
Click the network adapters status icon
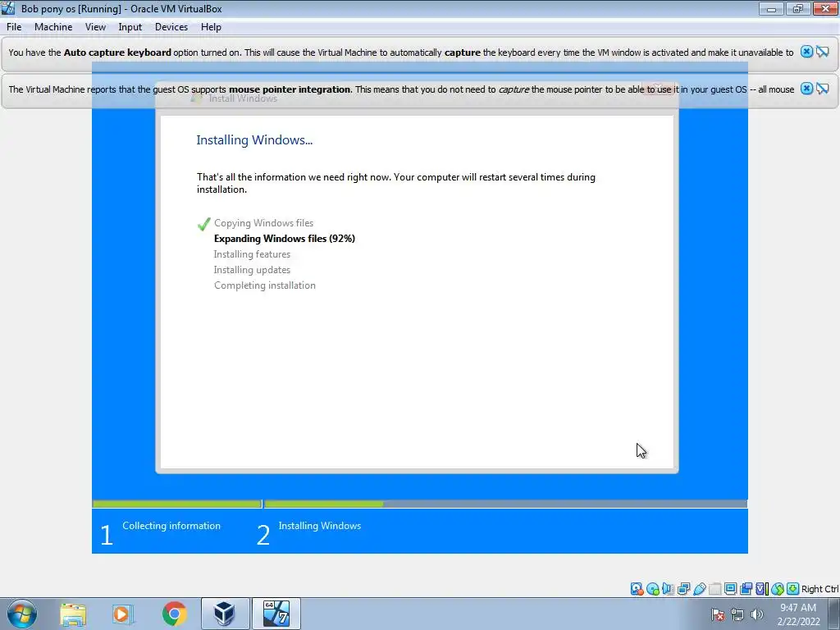point(683,589)
